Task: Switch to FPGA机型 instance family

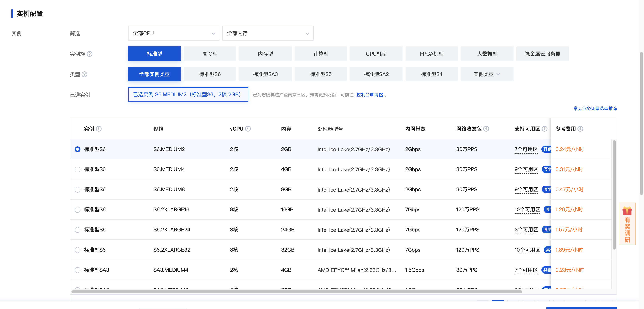Action: (x=431, y=54)
